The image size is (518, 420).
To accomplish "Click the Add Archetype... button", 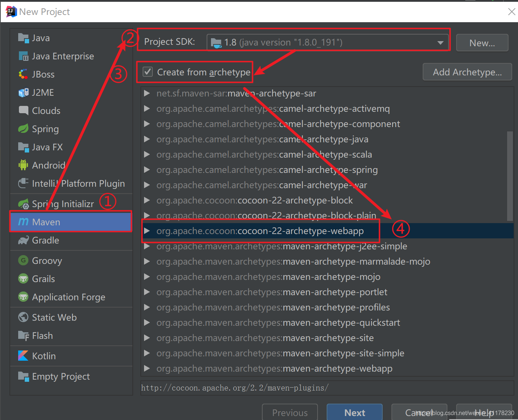I will 467,72.
